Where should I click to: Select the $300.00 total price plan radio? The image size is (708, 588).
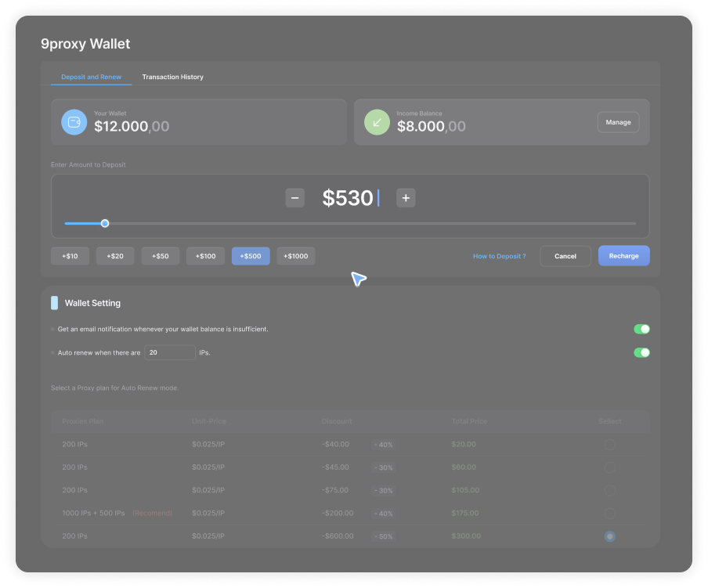click(x=609, y=536)
